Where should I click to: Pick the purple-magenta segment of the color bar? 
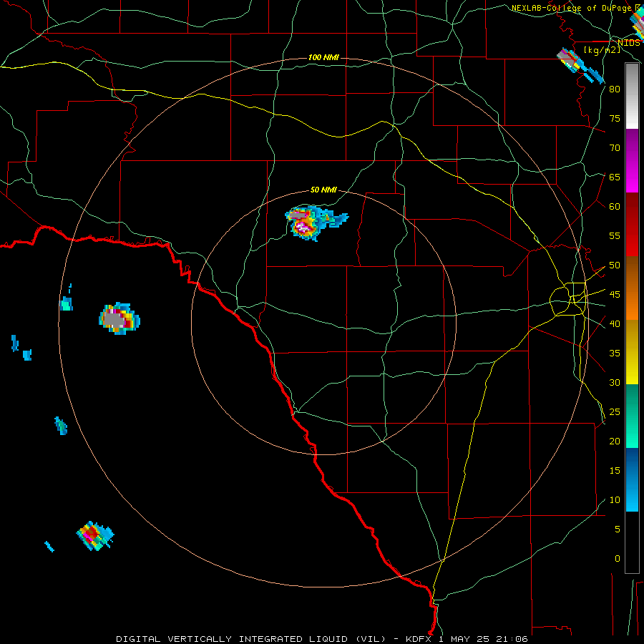(632, 160)
